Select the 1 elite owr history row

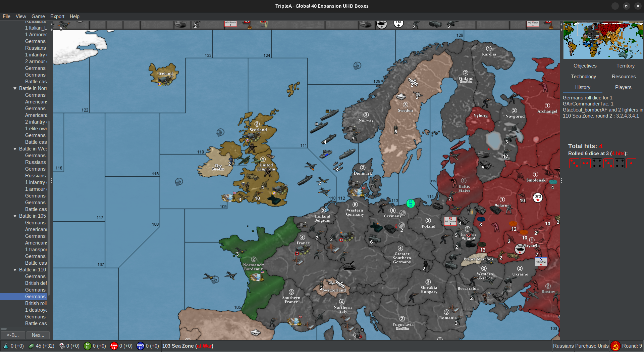(x=36, y=129)
